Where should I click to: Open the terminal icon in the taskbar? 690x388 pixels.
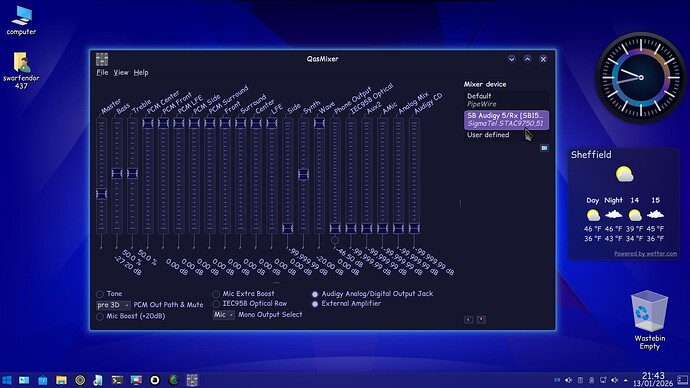click(x=117, y=380)
